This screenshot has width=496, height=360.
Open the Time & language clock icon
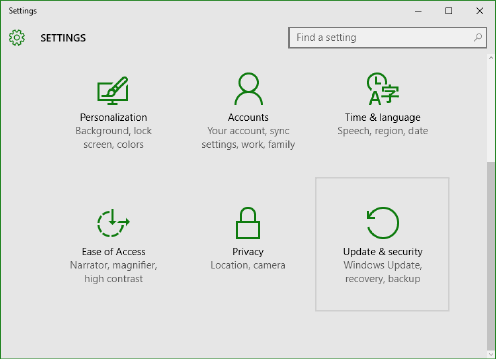coord(383,89)
